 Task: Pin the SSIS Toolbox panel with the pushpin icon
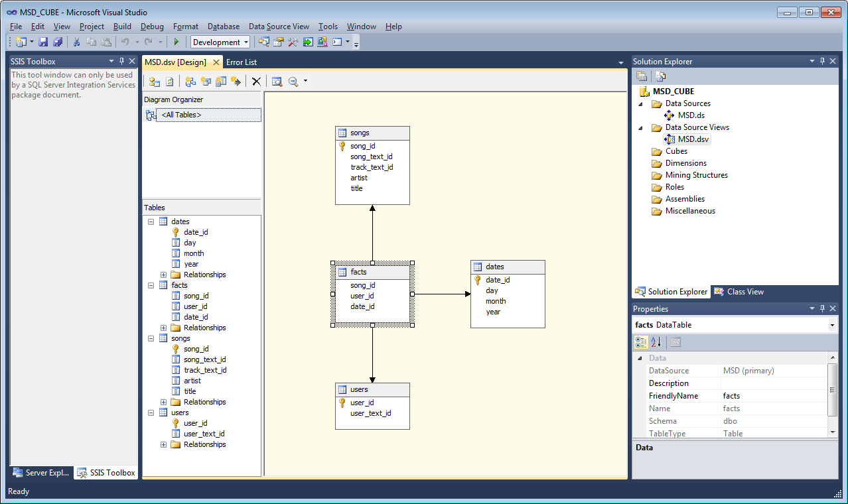pyautogui.click(x=121, y=62)
